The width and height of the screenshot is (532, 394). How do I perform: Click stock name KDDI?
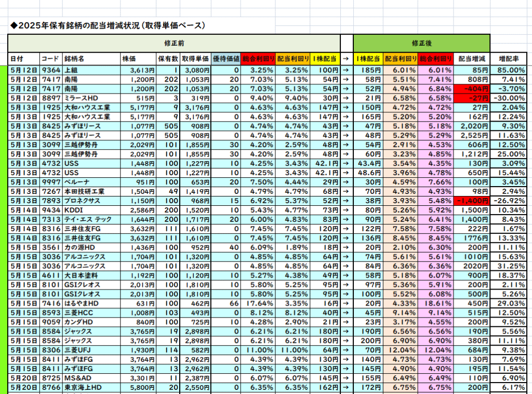click(x=91, y=210)
